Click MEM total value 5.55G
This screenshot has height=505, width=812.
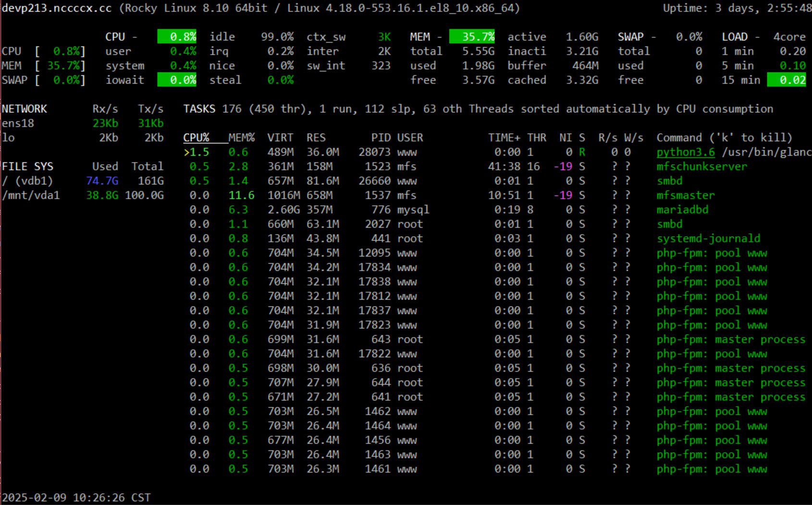[479, 51]
